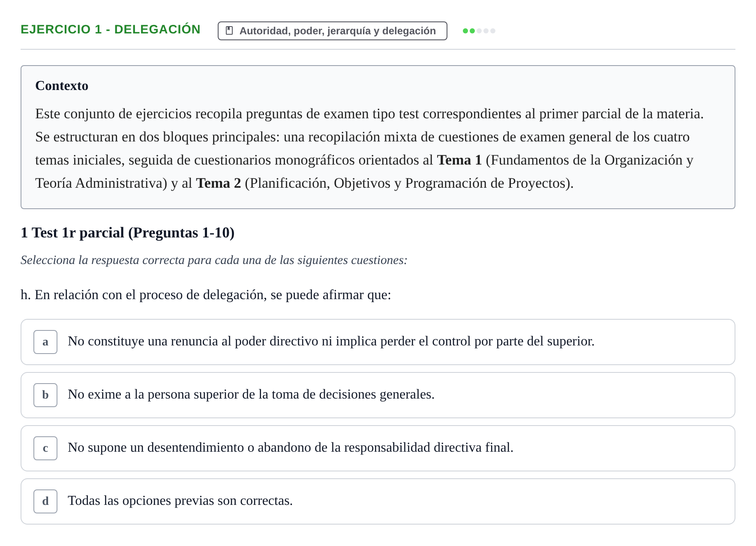Click the 'EJERCICIO 1 - DELEGACIÓN' heading

coord(111,29)
